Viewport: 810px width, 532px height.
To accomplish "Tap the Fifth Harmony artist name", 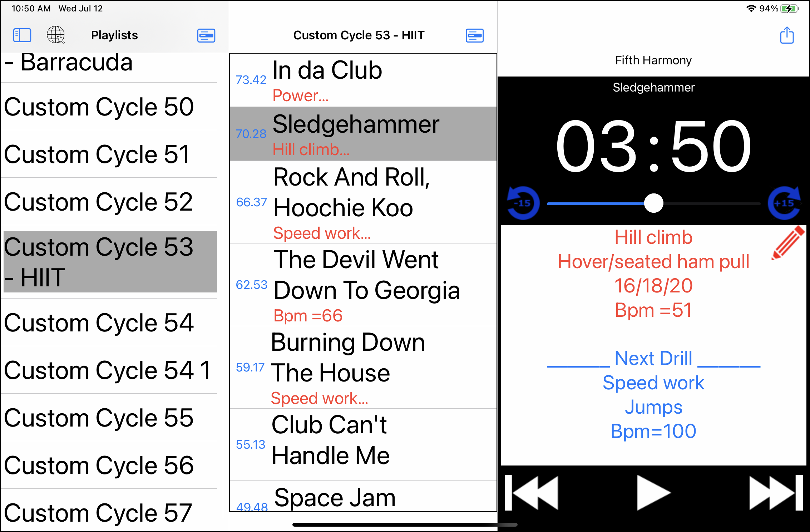I will click(653, 60).
